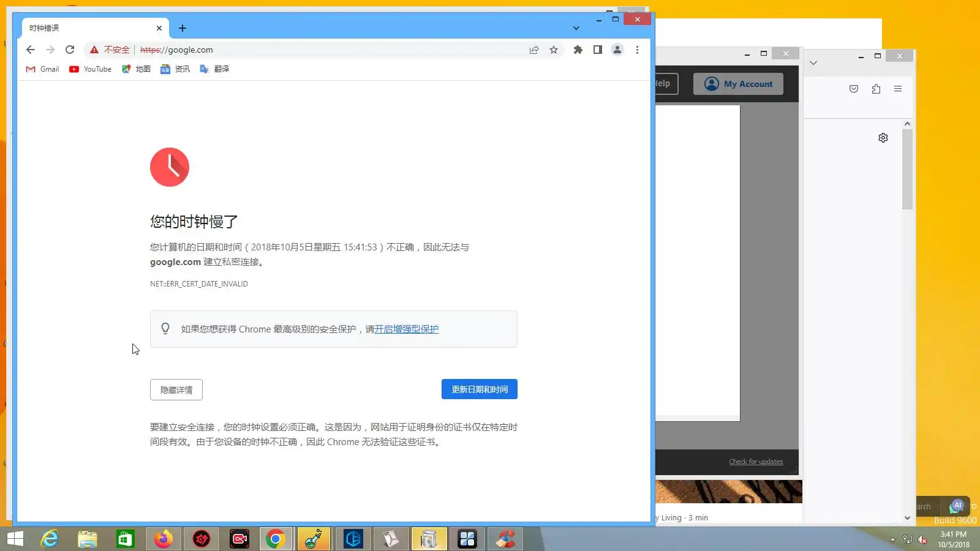Viewport: 980px width, 551px height.
Task: Open the Gmail bookmark
Action: tap(42, 69)
